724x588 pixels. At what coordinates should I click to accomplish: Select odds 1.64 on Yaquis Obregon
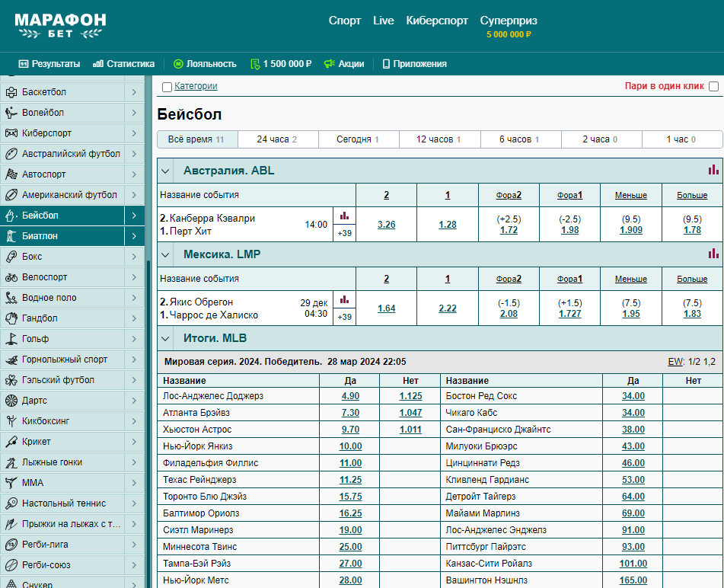point(387,308)
